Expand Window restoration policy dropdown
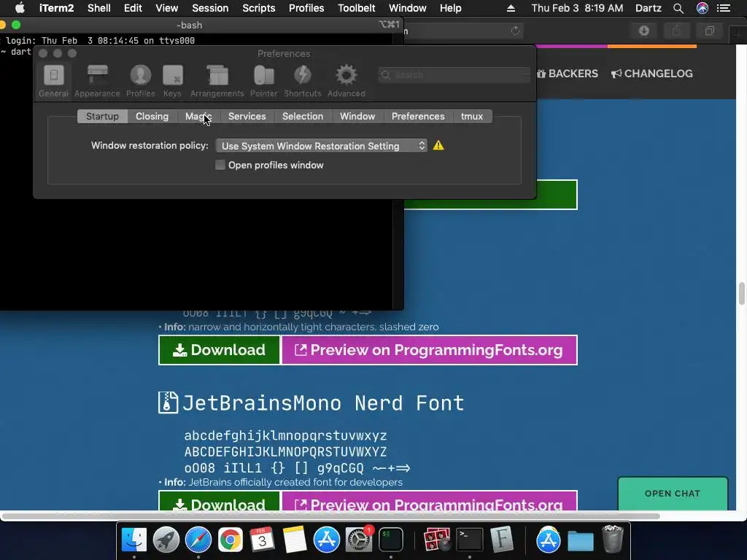 [322, 146]
